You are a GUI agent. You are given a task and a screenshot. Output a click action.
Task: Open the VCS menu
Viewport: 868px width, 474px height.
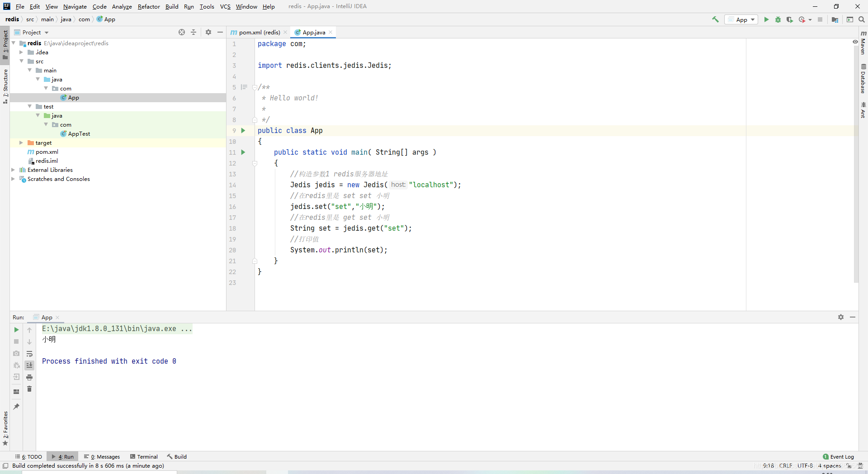pyautogui.click(x=225, y=6)
